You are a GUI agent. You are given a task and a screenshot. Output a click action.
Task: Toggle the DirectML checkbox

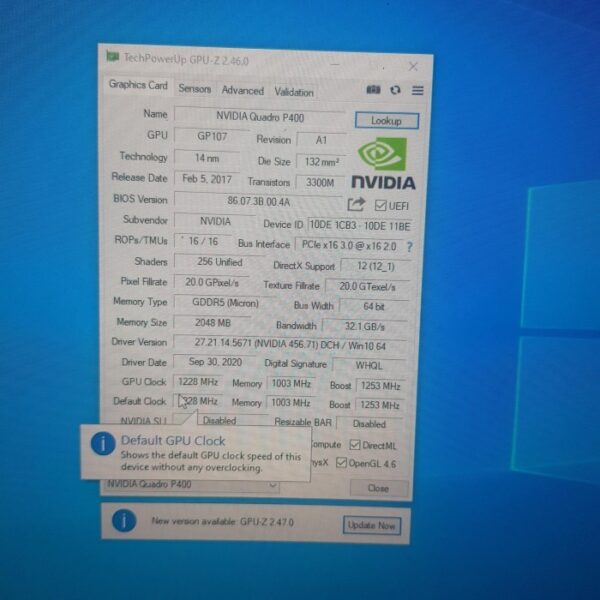[355, 445]
